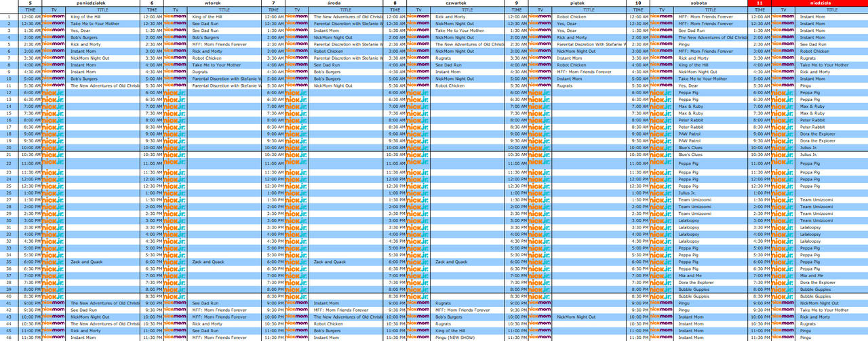This screenshot has height=341, width=868.
Task: Click NickMom logo at Tuesday 10:00 PM
Action: click(176, 317)
